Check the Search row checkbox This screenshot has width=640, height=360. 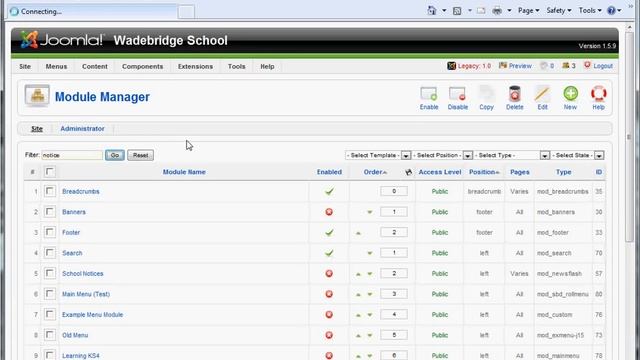tap(49, 253)
